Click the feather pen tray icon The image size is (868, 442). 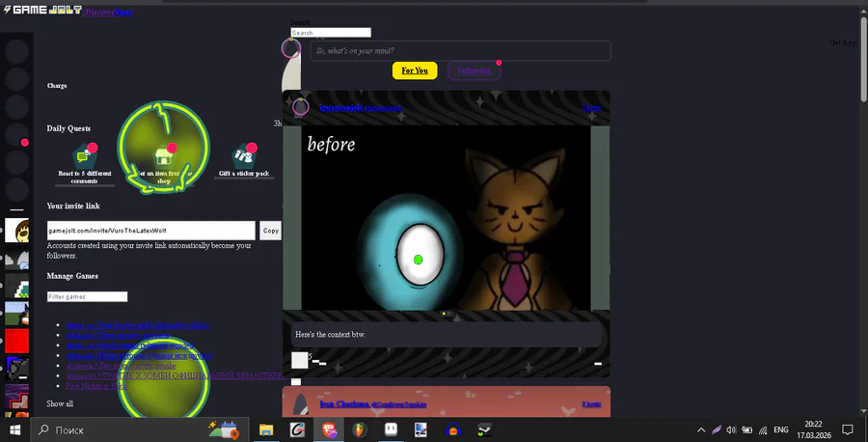point(717,429)
